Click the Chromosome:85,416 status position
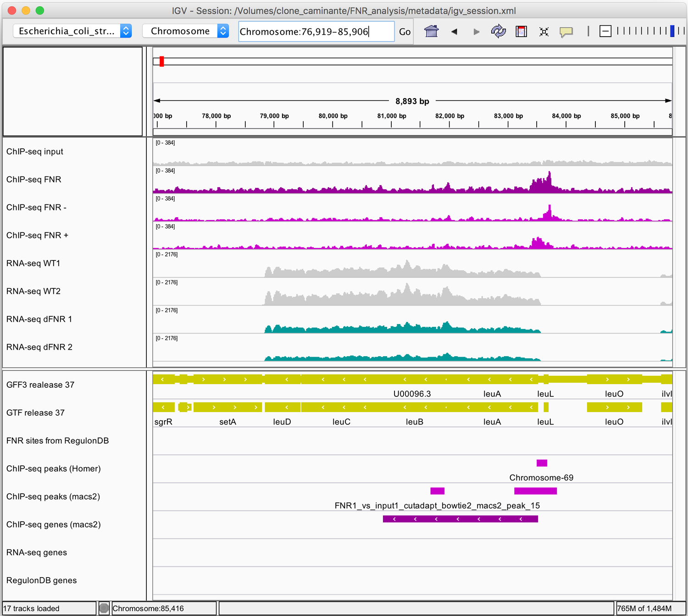 pos(148,609)
